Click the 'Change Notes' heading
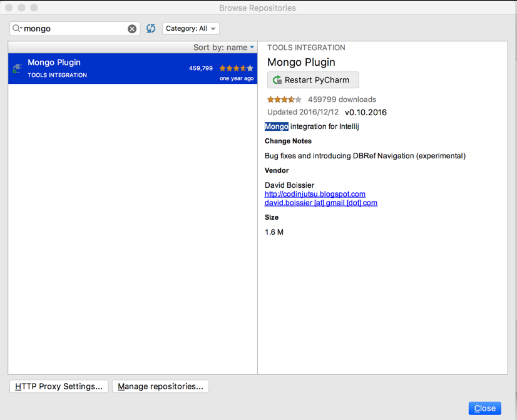Viewport: 517px width, 420px height. (x=288, y=141)
